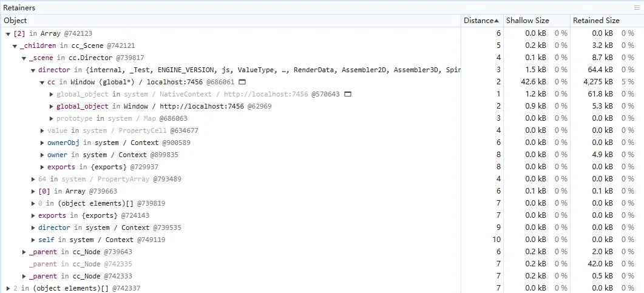Image resolution: width=644 pixels, height=293 pixels.
Task: Collapse the cc in Window (global*) node
Action: (42, 83)
